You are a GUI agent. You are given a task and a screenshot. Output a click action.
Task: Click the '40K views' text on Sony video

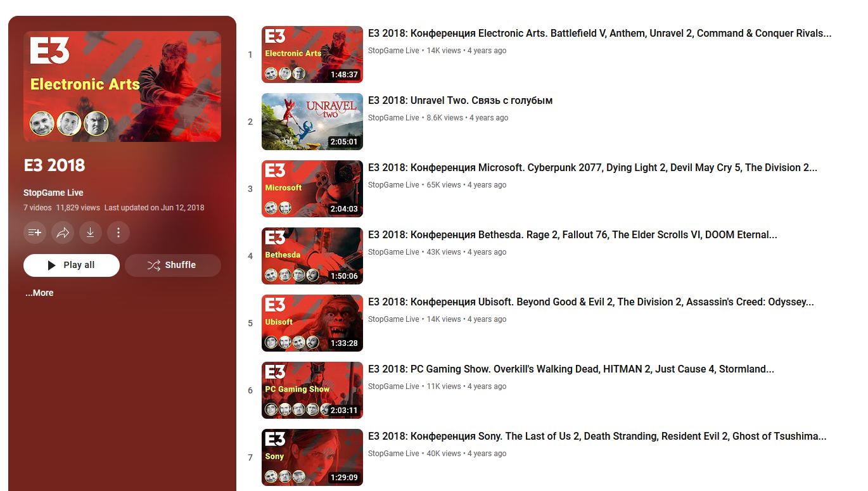444,454
